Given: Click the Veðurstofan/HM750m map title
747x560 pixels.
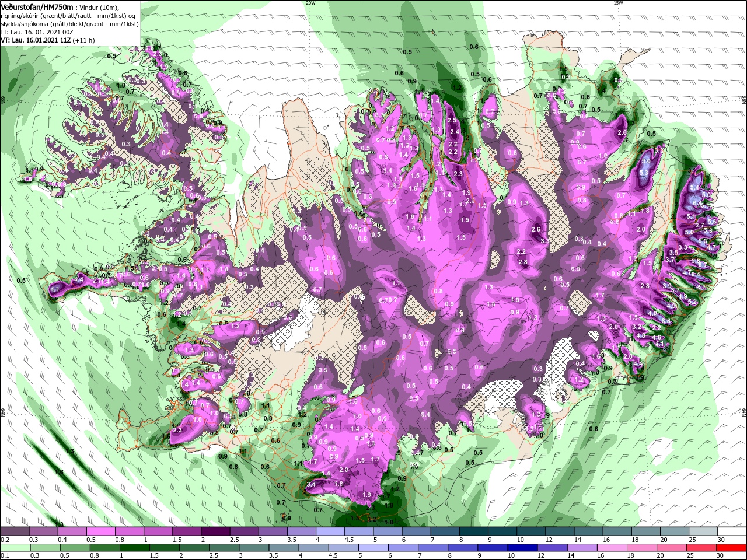Looking at the screenshot, I should pos(37,6).
